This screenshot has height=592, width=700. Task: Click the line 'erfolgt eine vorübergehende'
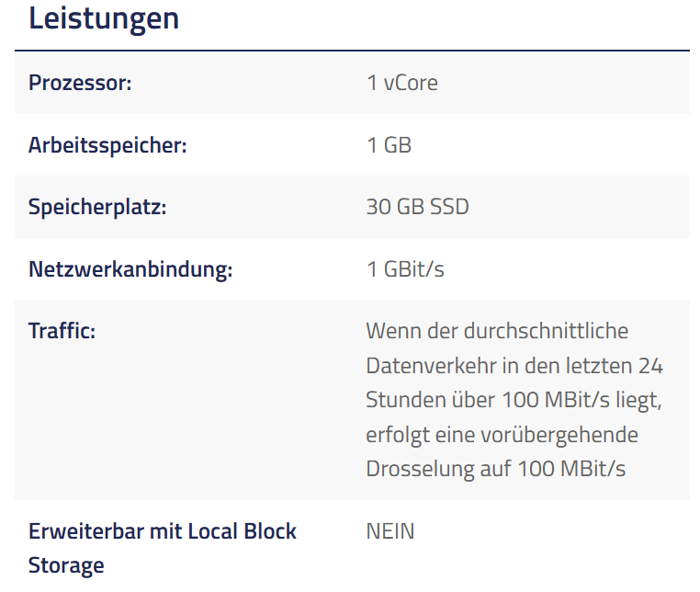click(x=502, y=435)
